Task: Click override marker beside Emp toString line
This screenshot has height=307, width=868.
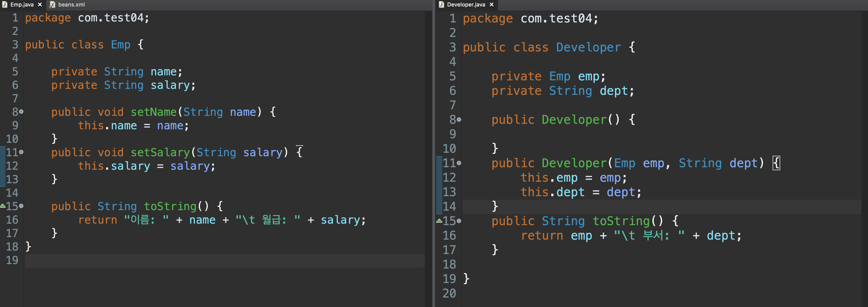Action: (3, 206)
